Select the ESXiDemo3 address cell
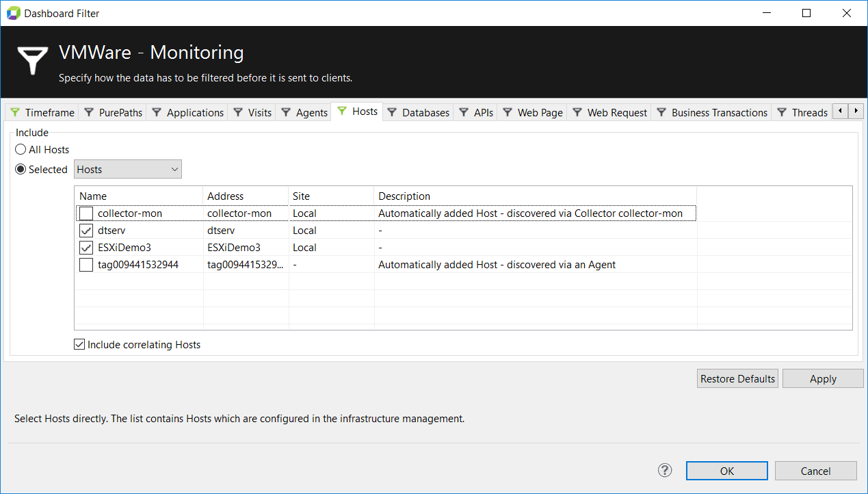Image resolution: width=868 pixels, height=494 pixels. (x=246, y=248)
